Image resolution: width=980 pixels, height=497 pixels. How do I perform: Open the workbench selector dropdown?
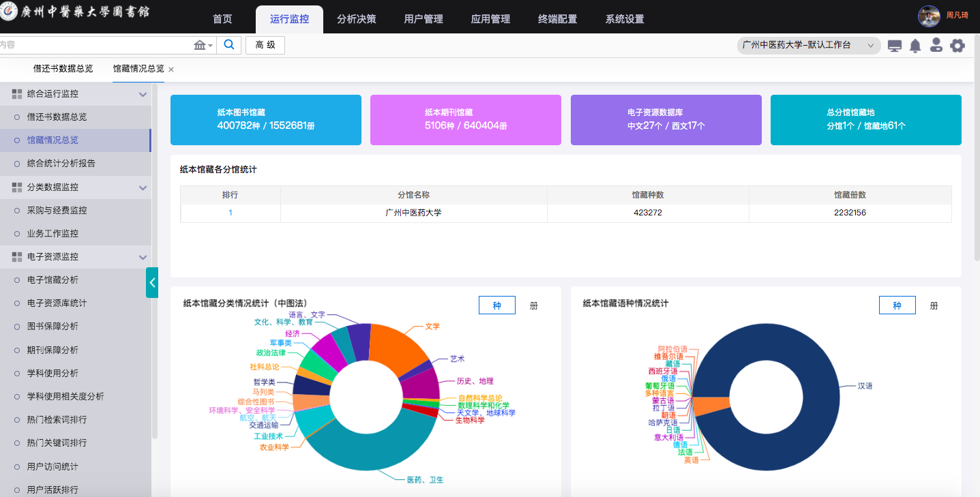[808, 46]
